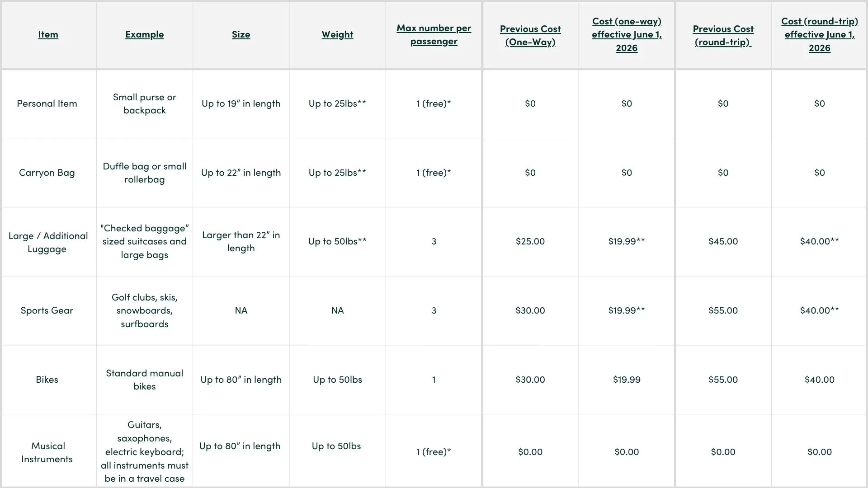868x488 pixels.
Task: Select the Previous Cost (round-trip) header
Action: click(x=723, y=35)
